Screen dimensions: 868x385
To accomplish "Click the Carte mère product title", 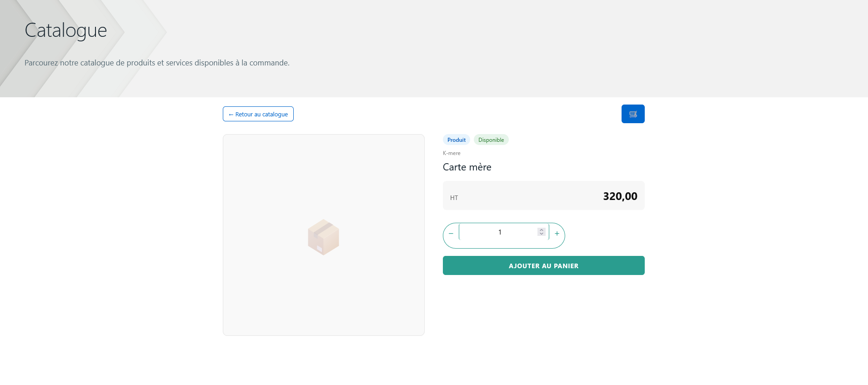I will click(x=467, y=167).
